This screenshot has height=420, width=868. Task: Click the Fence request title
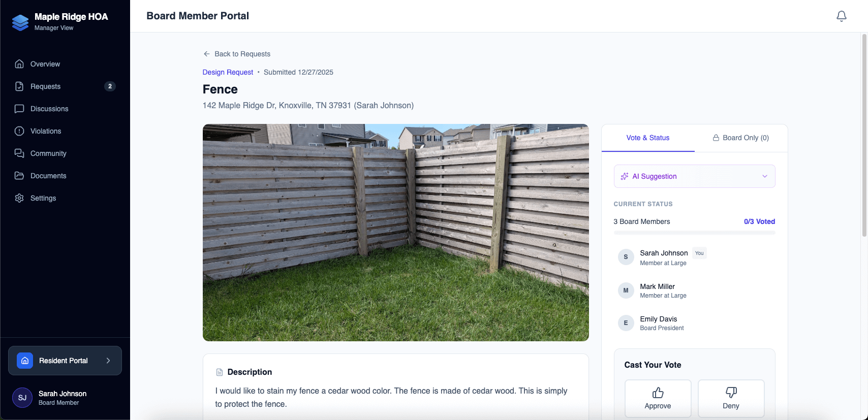click(x=220, y=89)
